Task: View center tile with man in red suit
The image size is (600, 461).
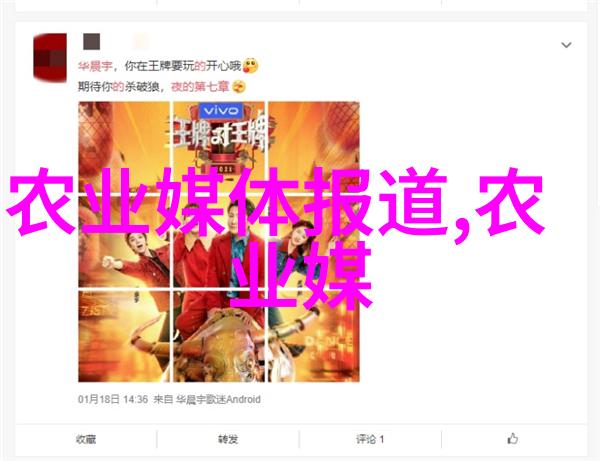Action: pyautogui.click(x=219, y=243)
